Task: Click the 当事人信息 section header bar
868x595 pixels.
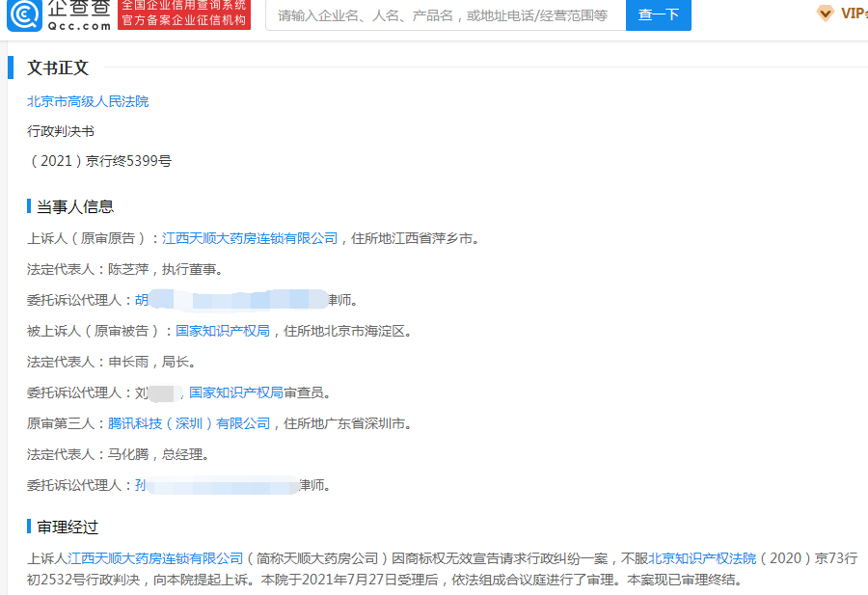Action: point(74,205)
